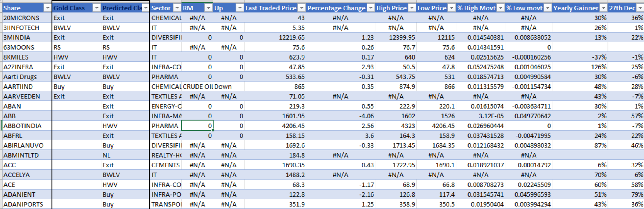The width and height of the screenshot is (644, 209).
Task: Open the % Low movt filter dropdown
Action: tap(547, 8)
